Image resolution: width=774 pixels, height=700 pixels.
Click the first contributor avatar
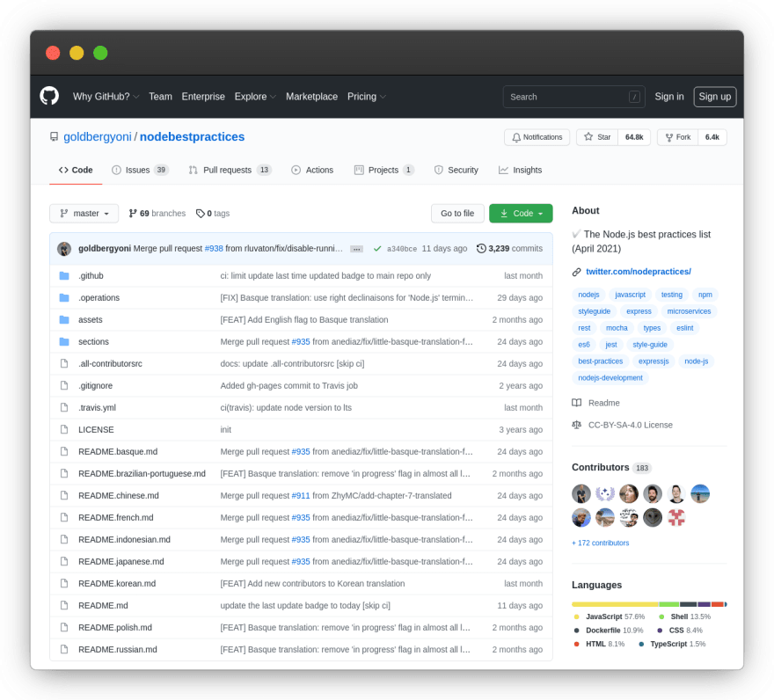coord(581,493)
